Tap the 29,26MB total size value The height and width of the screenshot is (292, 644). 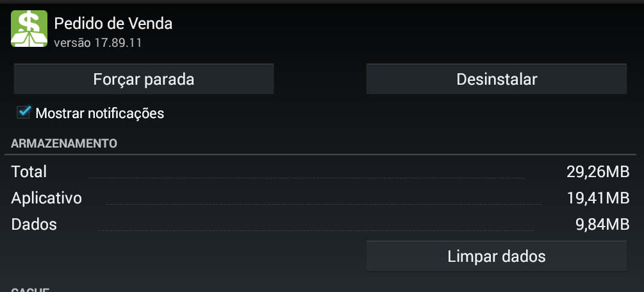(597, 171)
